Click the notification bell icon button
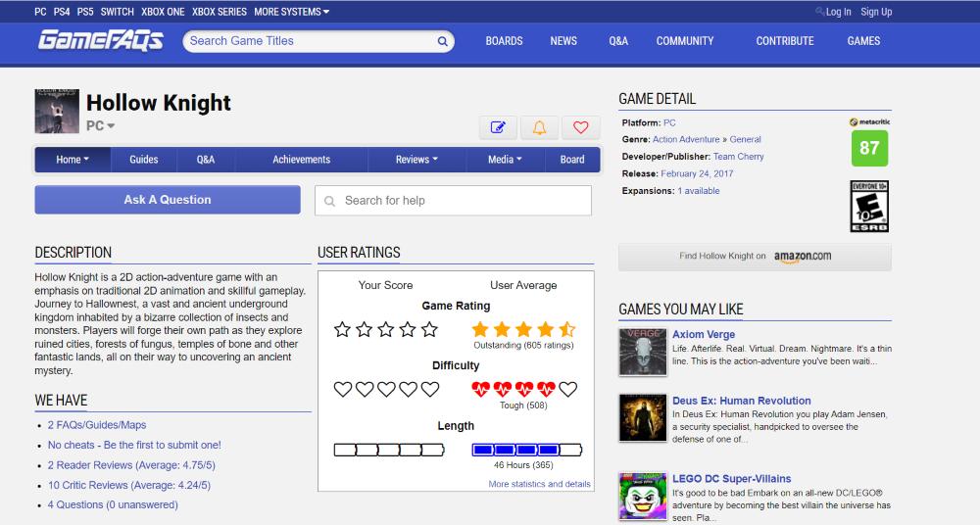The image size is (980, 525). (x=539, y=127)
